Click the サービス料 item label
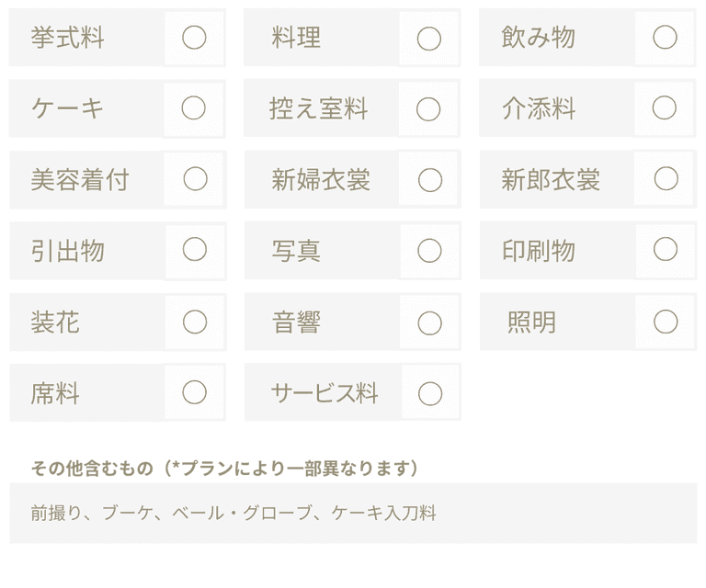Viewport: 706px width, 588px height. [325, 393]
